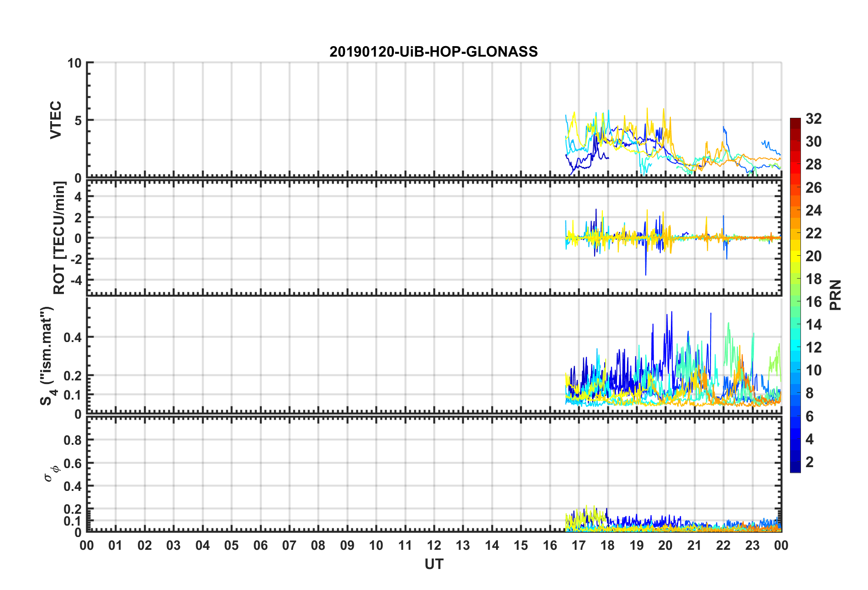Click the S4 ("ism.mat") axis label

click(47, 356)
